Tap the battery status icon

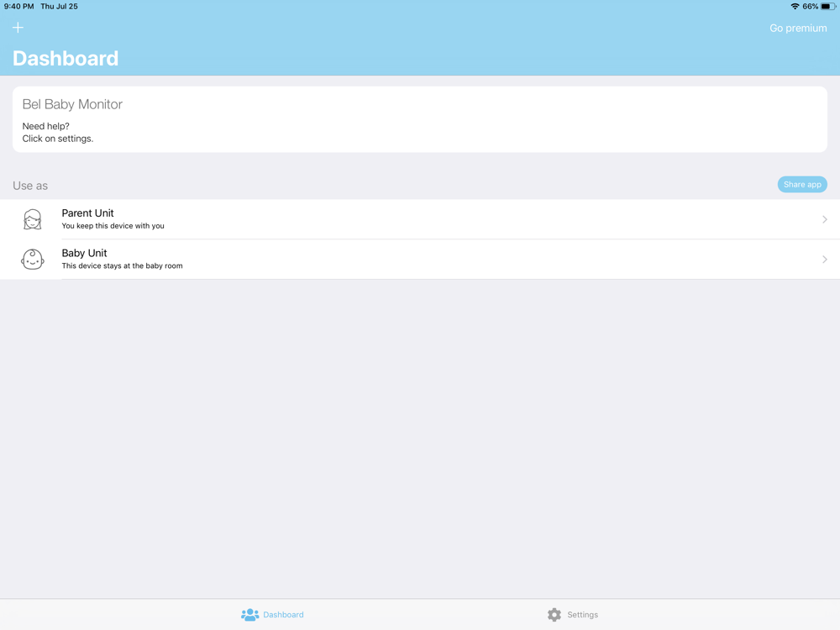(x=828, y=7)
